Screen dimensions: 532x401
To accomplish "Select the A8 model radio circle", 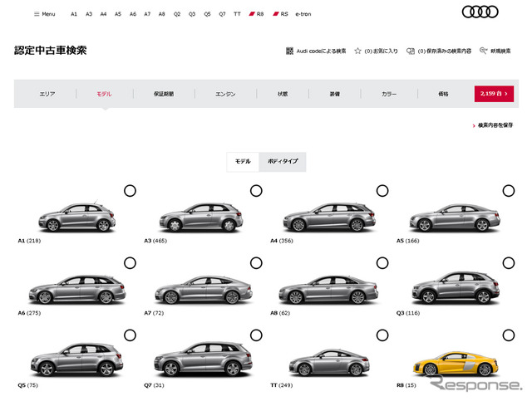I will (382, 263).
